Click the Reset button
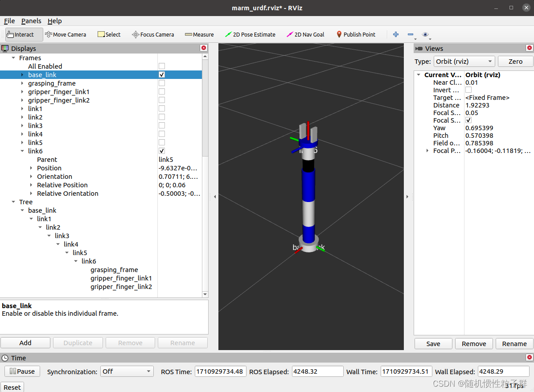 (x=12, y=387)
